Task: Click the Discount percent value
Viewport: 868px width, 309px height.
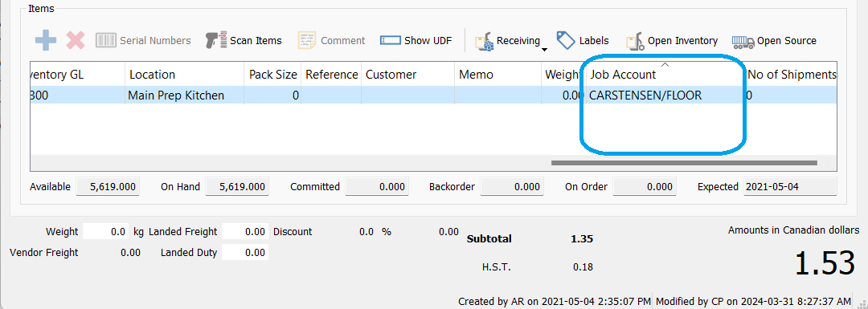Action: click(366, 232)
